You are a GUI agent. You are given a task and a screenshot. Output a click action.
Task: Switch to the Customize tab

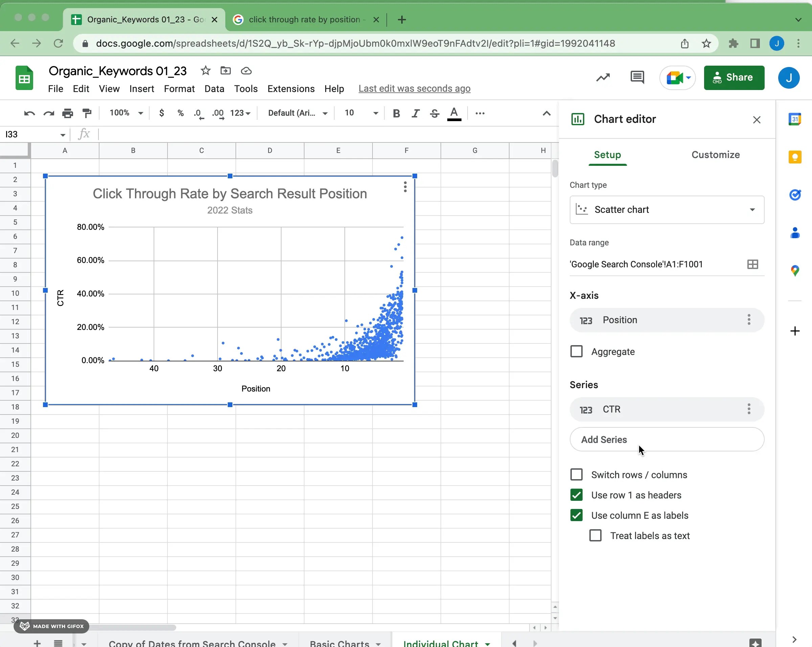[715, 154]
